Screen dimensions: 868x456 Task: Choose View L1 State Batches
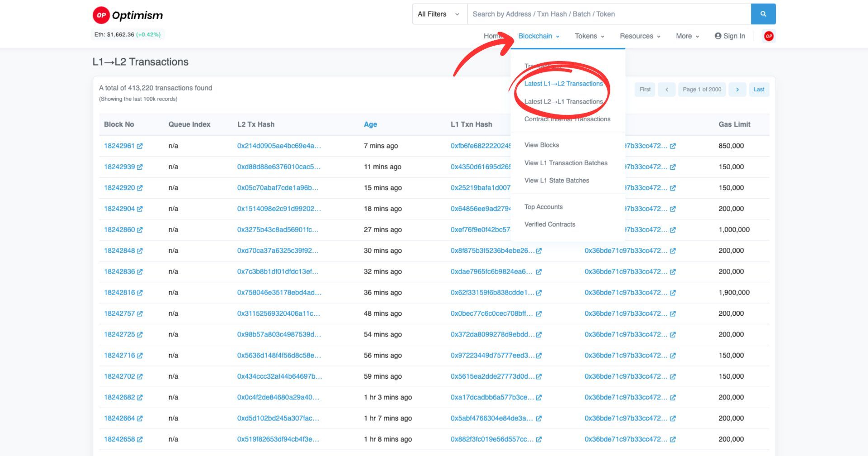(x=557, y=180)
